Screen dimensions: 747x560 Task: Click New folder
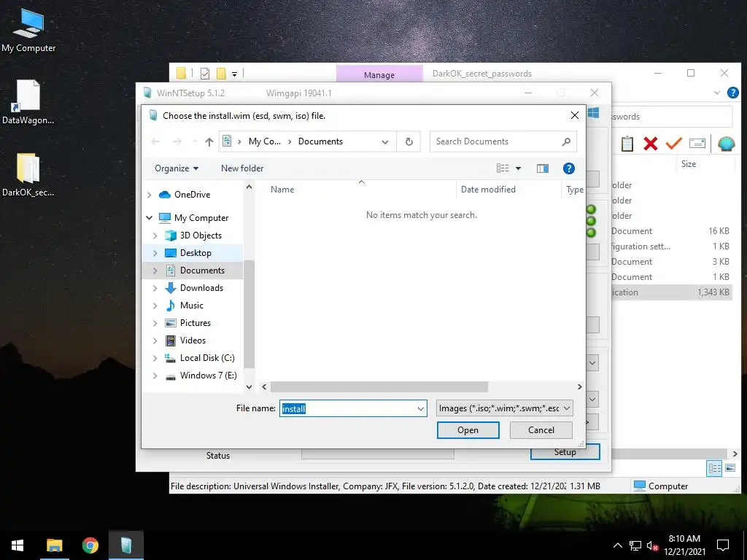(242, 168)
